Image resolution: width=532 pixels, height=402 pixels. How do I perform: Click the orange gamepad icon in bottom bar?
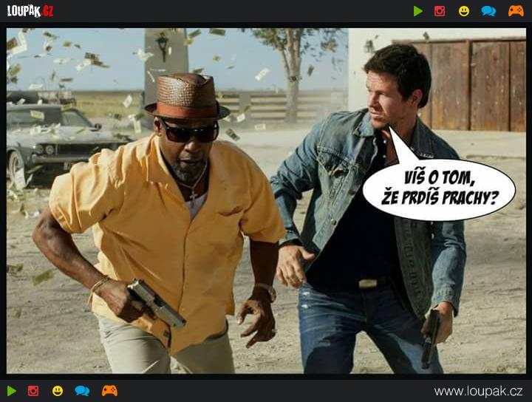coord(109,390)
